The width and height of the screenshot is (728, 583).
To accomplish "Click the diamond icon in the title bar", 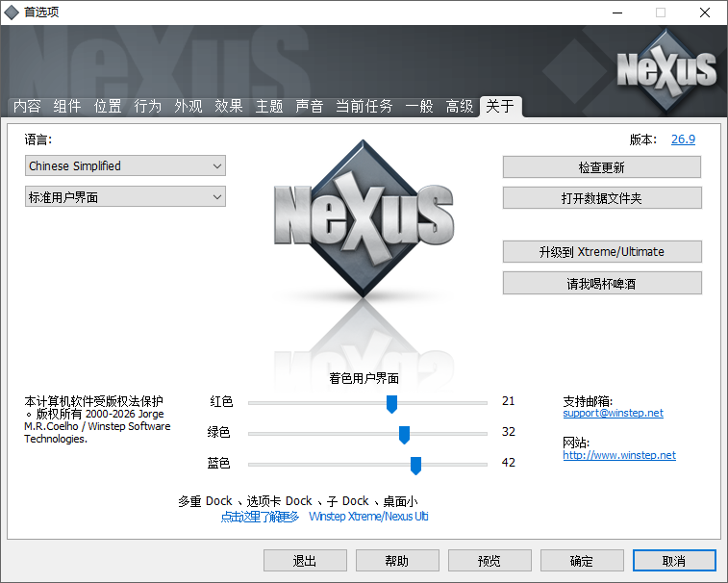I will (x=12, y=13).
